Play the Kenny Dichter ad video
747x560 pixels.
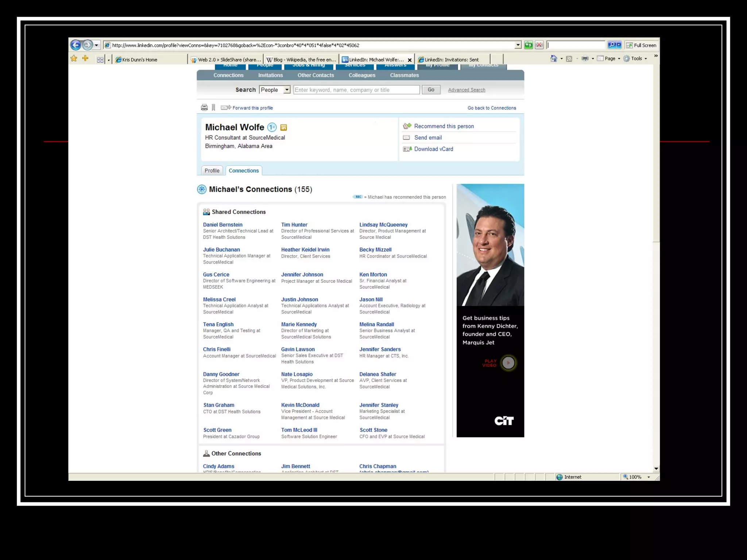pos(508,363)
